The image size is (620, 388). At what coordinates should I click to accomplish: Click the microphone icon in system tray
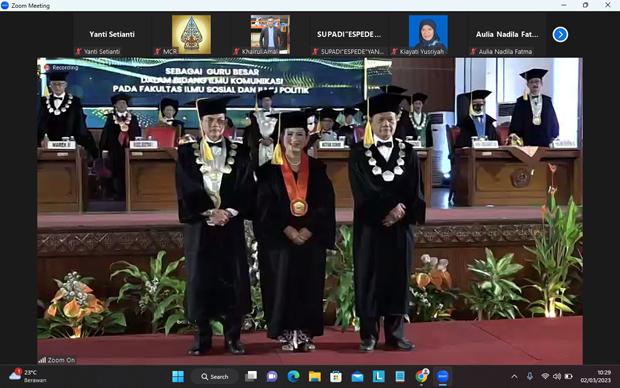tap(529, 377)
